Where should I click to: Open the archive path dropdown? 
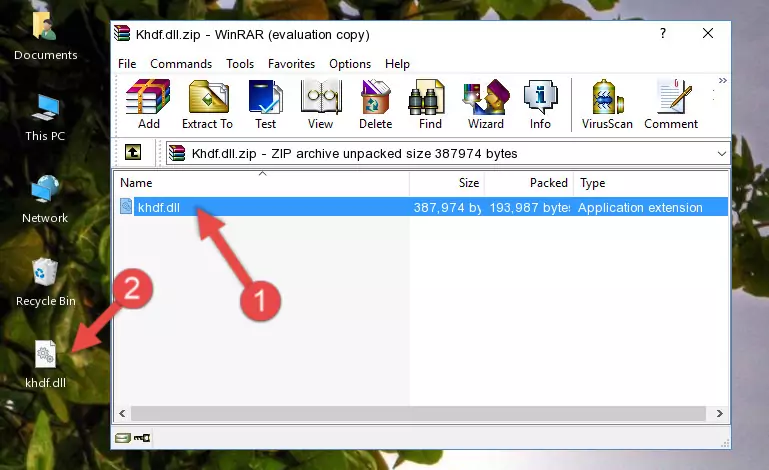721,154
